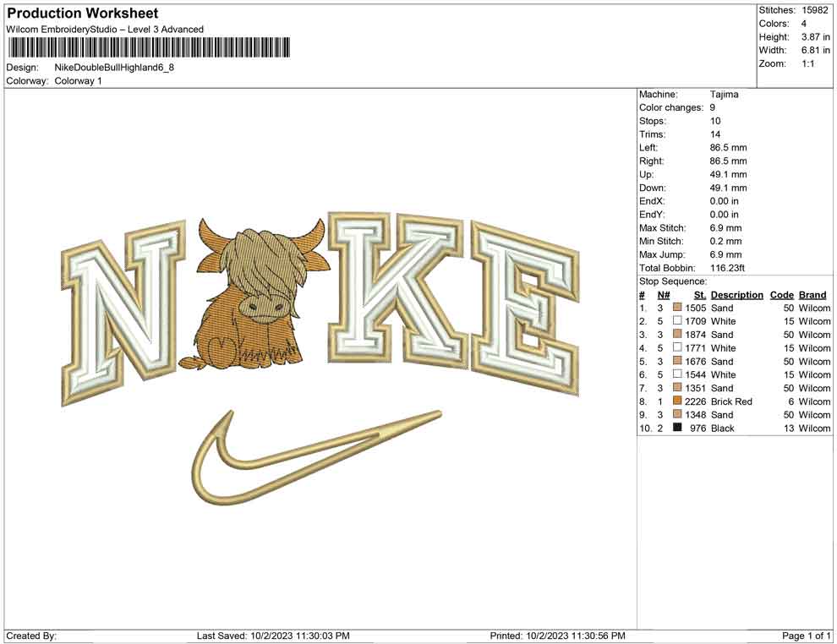Select the White swatch beside stitch 1771

677,347
